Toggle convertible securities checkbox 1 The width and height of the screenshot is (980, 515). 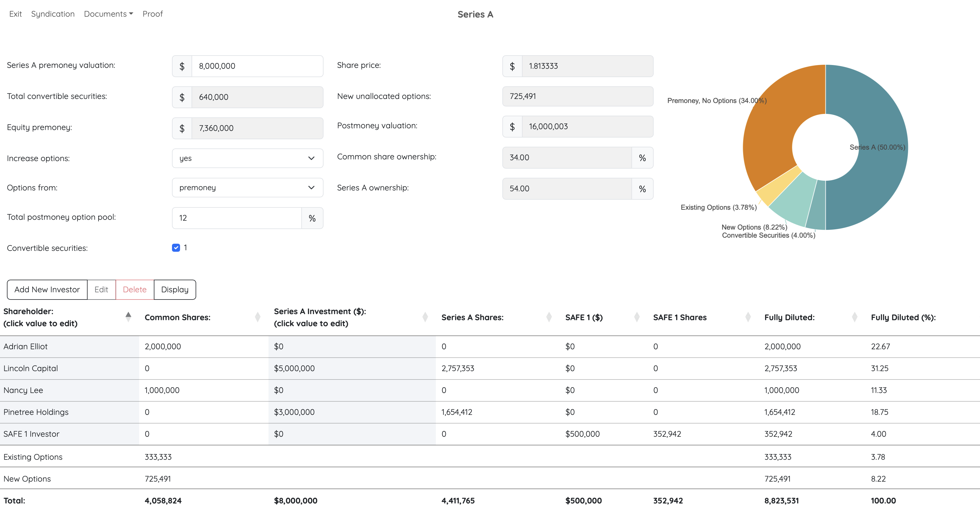coord(176,248)
